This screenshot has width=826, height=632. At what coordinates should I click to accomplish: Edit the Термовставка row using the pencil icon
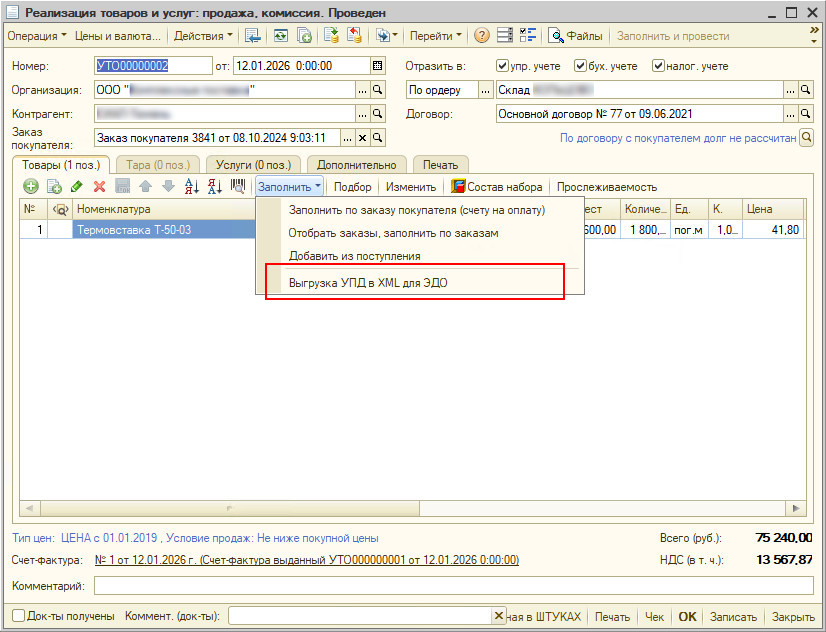tap(77, 186)
